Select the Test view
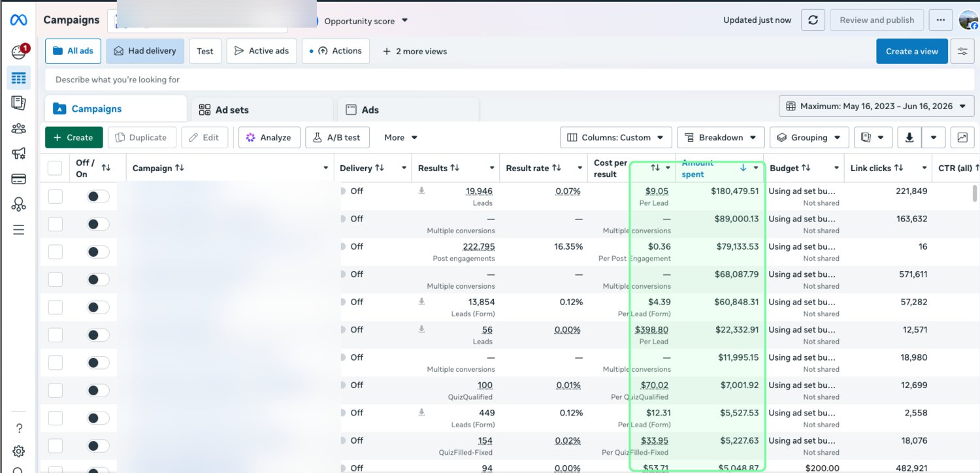Screen dimensions: 980x473 [x=205, y=51]
